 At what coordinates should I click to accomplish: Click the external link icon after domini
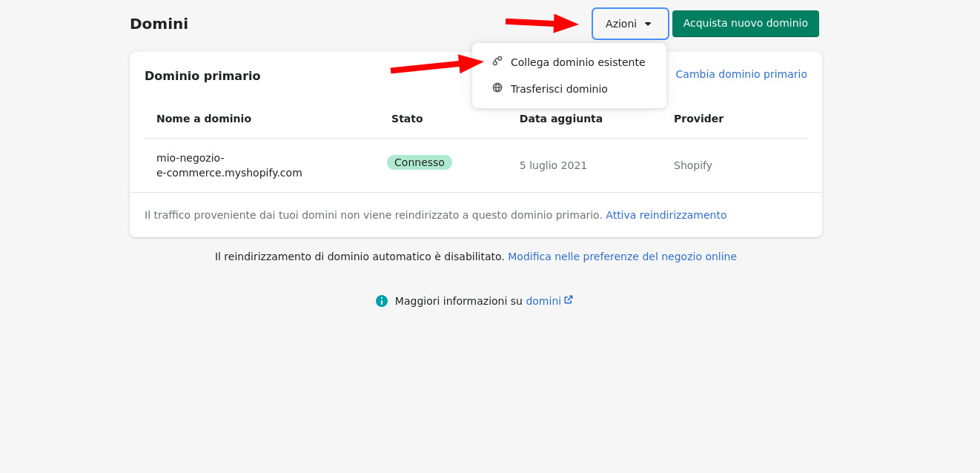click(x=569, y=300)
